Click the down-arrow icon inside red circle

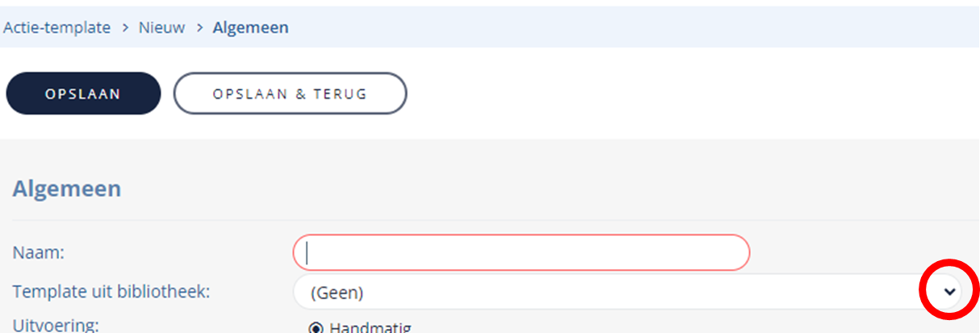click(x=950, y=291)
